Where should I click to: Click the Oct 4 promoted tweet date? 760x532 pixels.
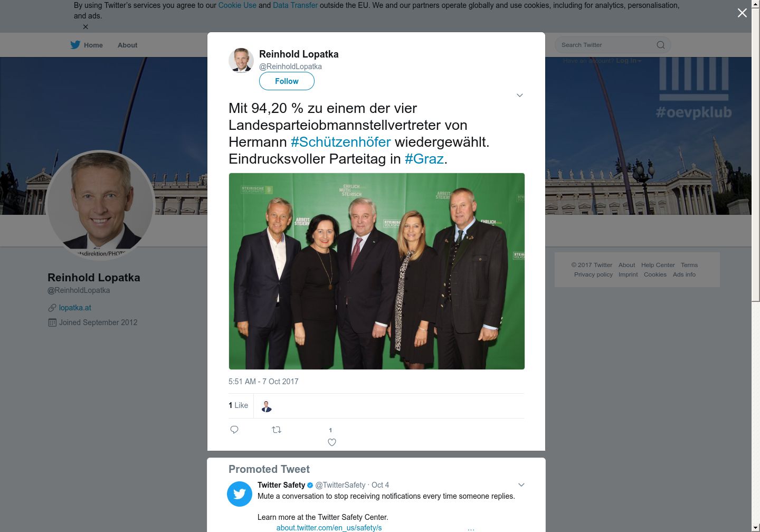pos(380,485)
